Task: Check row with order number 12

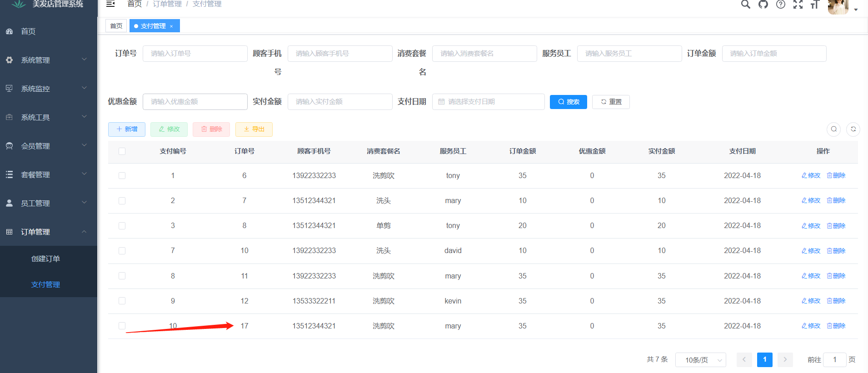Action: 122,301
